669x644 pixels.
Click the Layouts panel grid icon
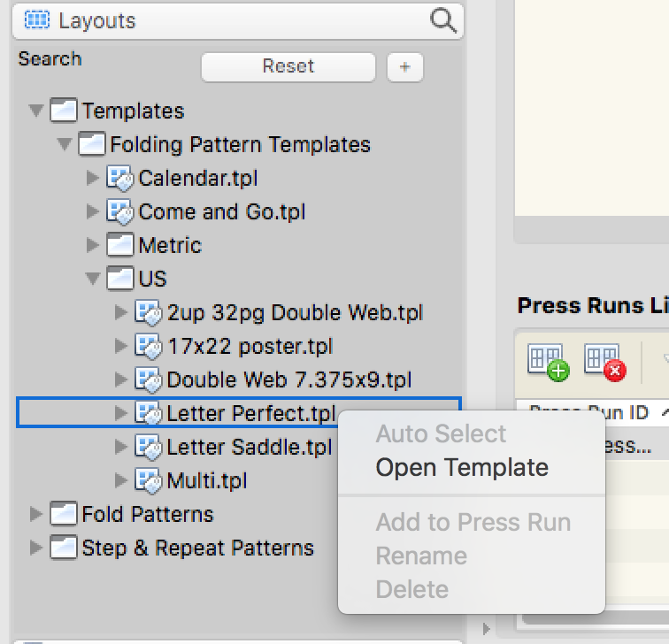37,20
